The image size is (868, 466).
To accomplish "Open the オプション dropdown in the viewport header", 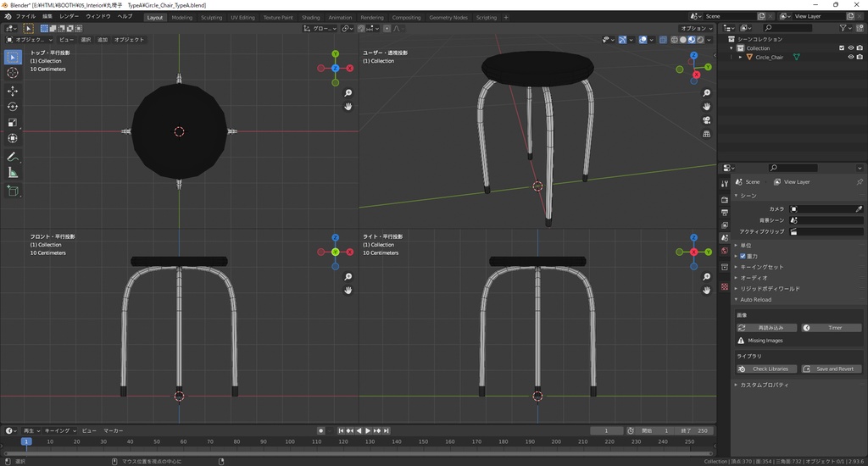I will point(696,28).
